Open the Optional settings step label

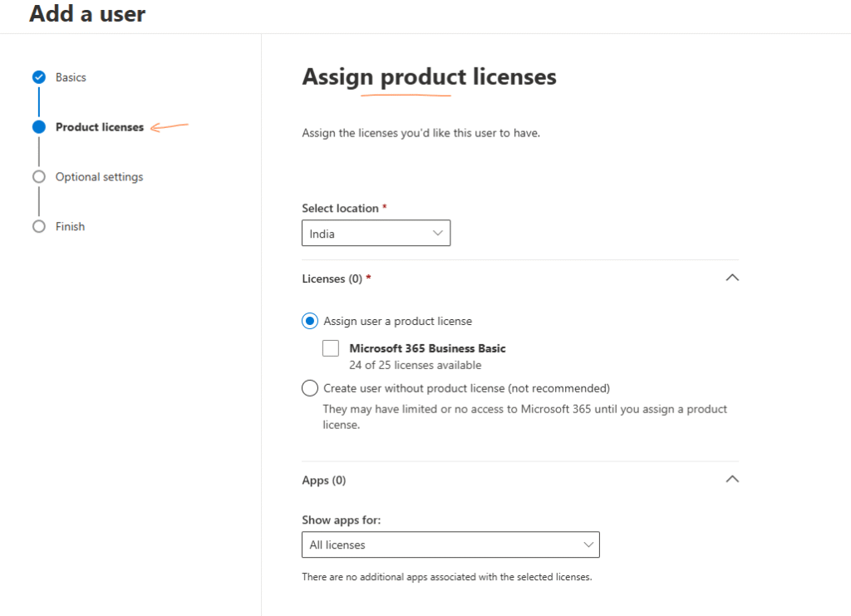click(x=99, y=177)
